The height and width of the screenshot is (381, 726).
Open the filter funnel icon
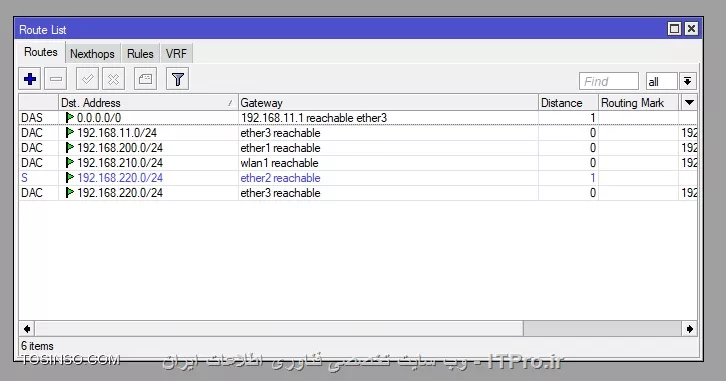click(x=177, y=79)
